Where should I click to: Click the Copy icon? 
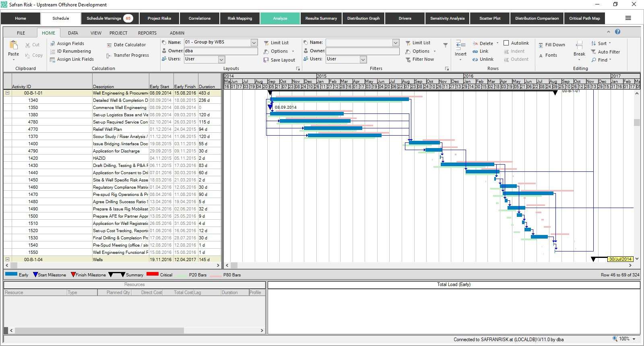[28, 56]
